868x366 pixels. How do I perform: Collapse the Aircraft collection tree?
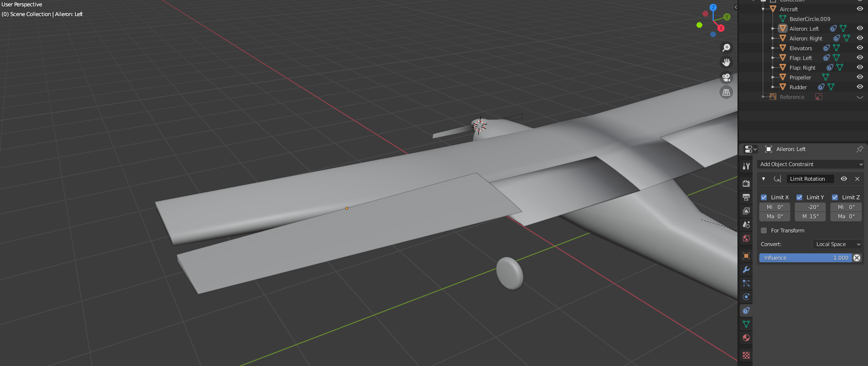coord(763,9)
